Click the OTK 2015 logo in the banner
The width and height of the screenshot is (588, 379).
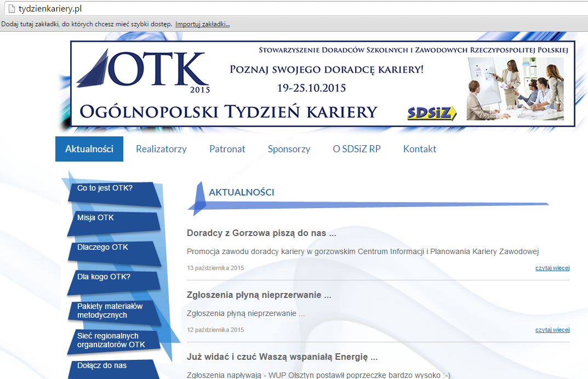click(x=144, y=72)
